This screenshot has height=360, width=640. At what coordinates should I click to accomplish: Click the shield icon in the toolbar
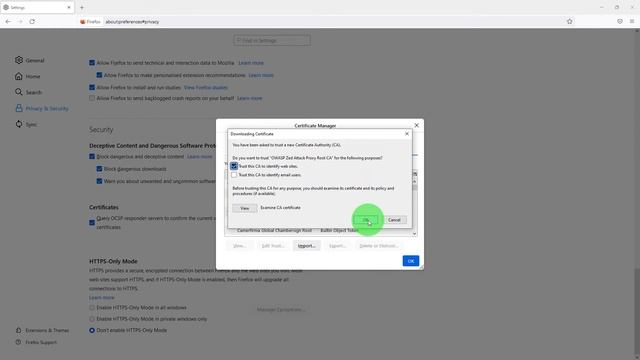pos(620,21)
